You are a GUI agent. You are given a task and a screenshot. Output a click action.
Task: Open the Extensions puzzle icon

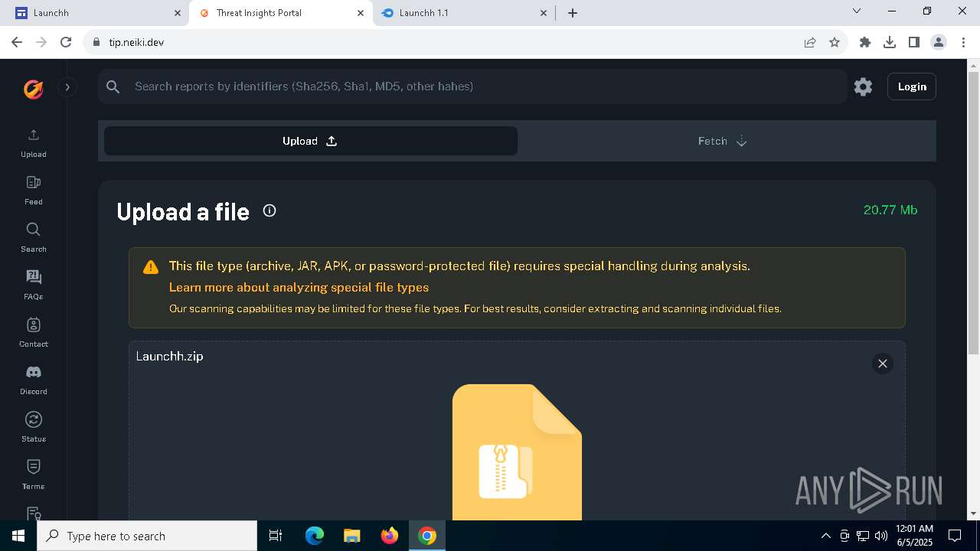[865, 42]
